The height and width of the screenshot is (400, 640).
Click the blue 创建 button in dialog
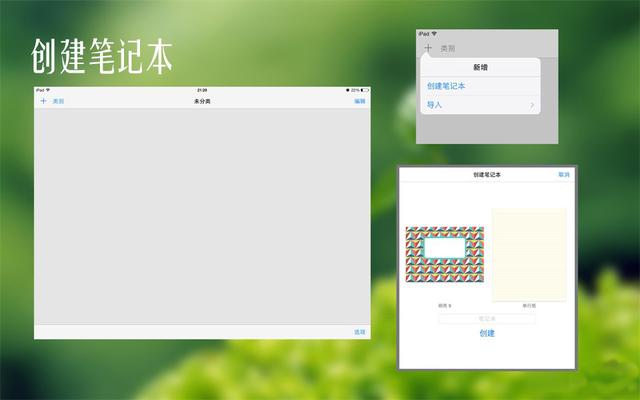[x=487, y=333]
